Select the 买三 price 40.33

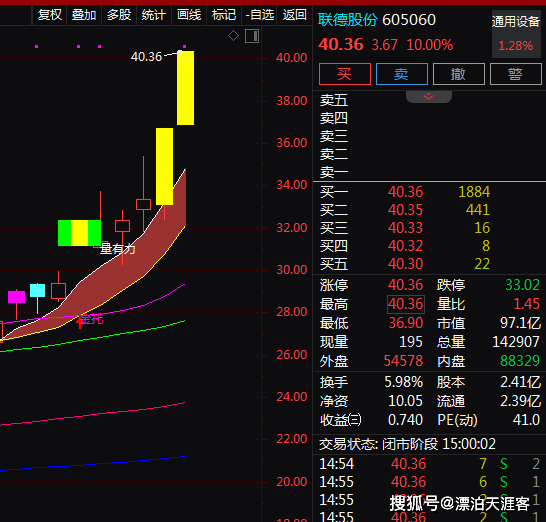click(x=406, y=228)
